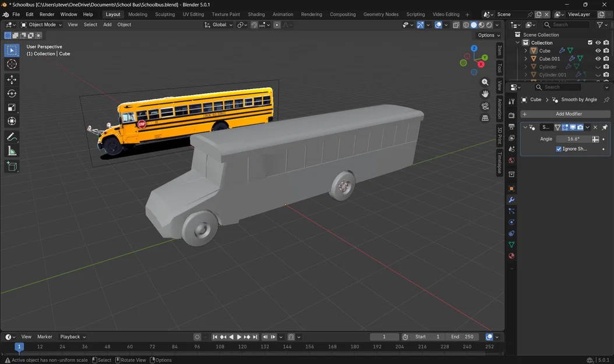Select the Measure tool
614x364 pixels.
tap(12, 151)
